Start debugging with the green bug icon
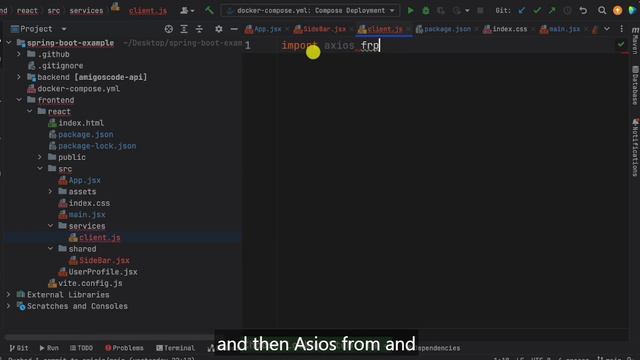Image resolution: width=640 pixels, height=360 pixels. 426,10
